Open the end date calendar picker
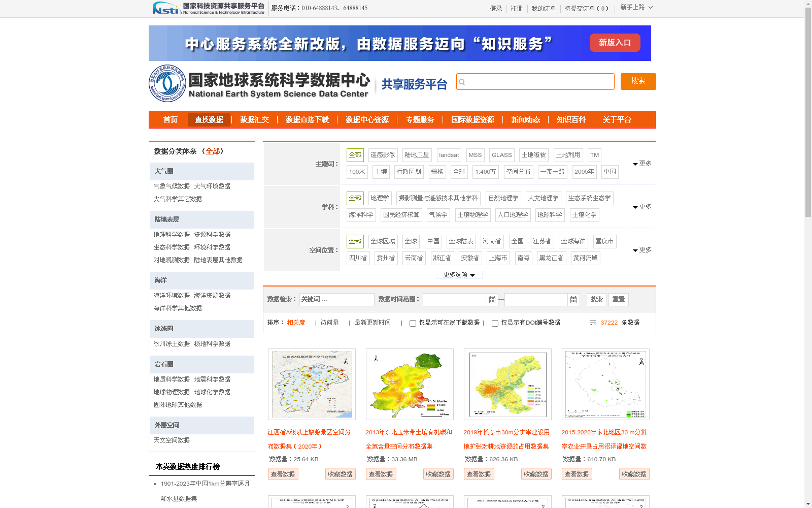Viewport: 812px width, 508px height. pyautogui.click(x=573, y=300)
